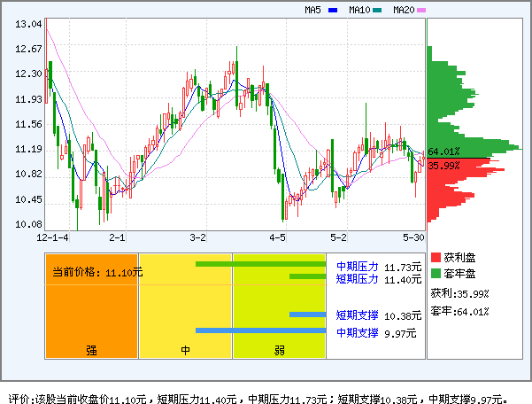Click the 中期支撑 label
The height and width of the screenshot is (404, 532).
click(358, 332)
